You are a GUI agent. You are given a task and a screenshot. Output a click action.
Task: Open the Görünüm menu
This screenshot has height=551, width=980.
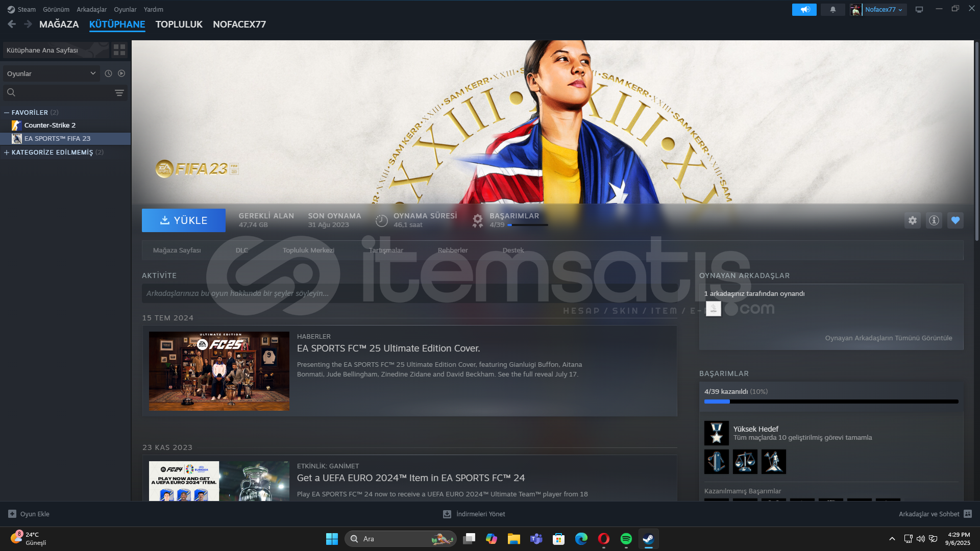tap(56, 9)
